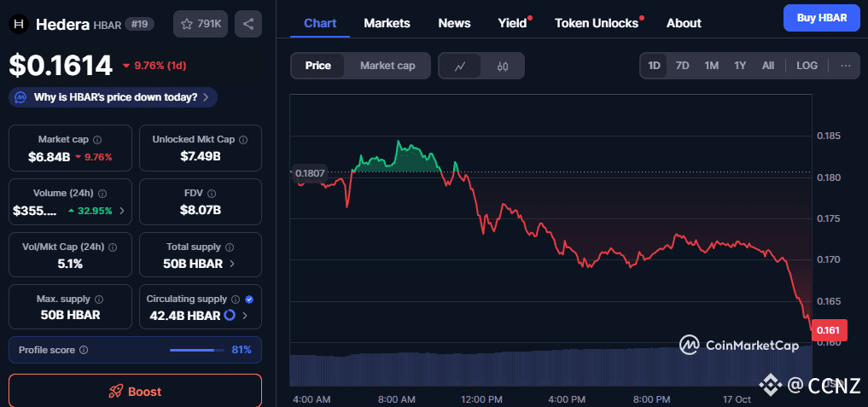Image resolution: width=868 pixels, height=407 pixels.
Task: Open the more chart options menu
Action: [845, 66]
